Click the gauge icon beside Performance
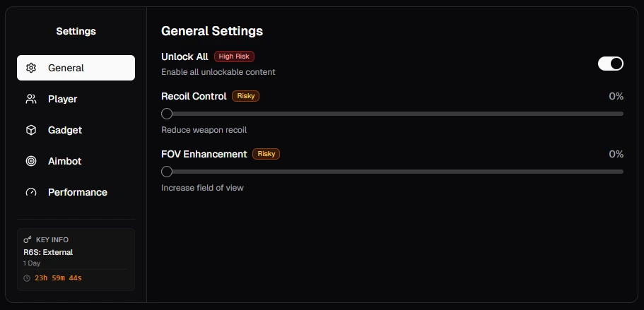 pyautogui.click(x=31, y=192)
